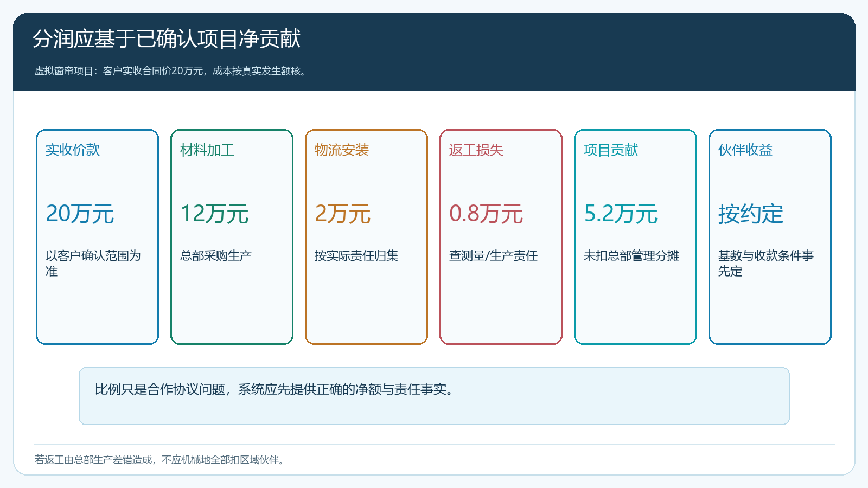Image resolution: width=868 pixels, height=488 pixels.
Task: Click the note 基数与收款条件事先定
Action: pos(766,263)
